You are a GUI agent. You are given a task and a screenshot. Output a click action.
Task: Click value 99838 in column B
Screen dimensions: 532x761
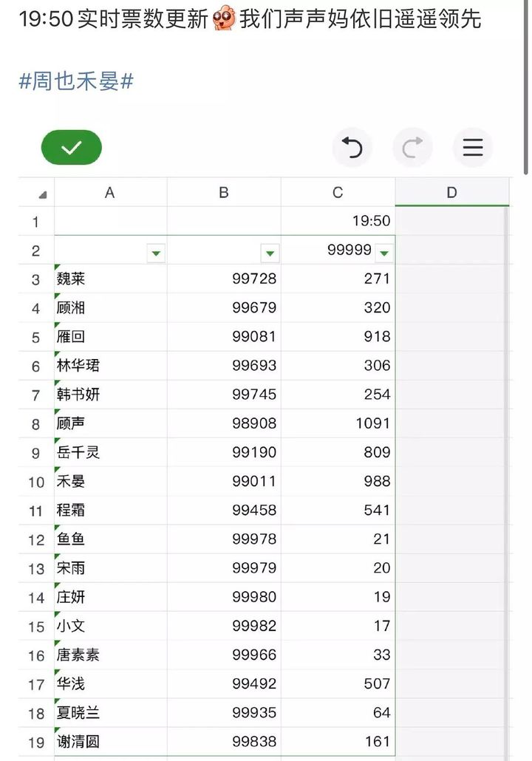pyautogui.click(x=254, y=742)
